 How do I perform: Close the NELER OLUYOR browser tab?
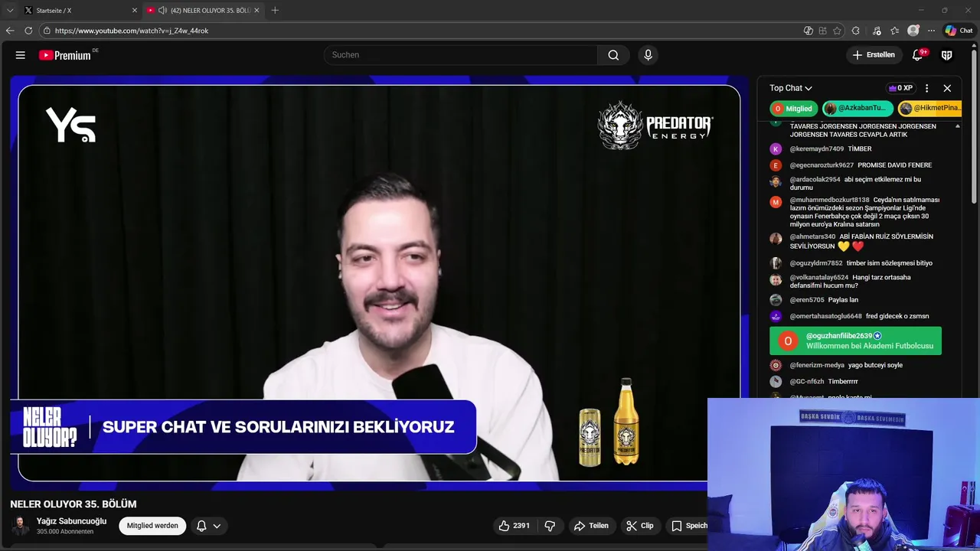[256, 10]
